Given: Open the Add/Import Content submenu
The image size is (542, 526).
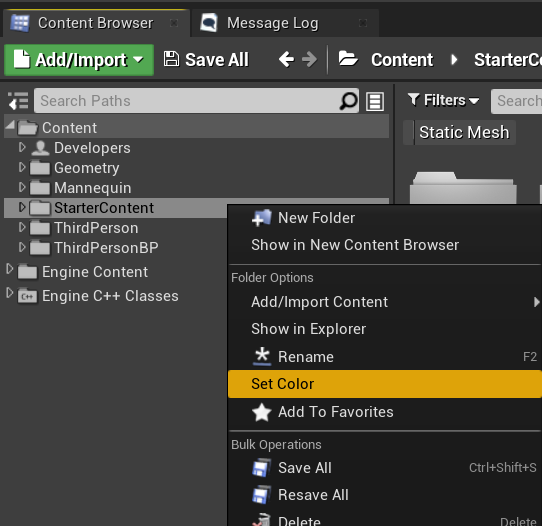Looking at the screenshot, I should [x=385, y=302].
